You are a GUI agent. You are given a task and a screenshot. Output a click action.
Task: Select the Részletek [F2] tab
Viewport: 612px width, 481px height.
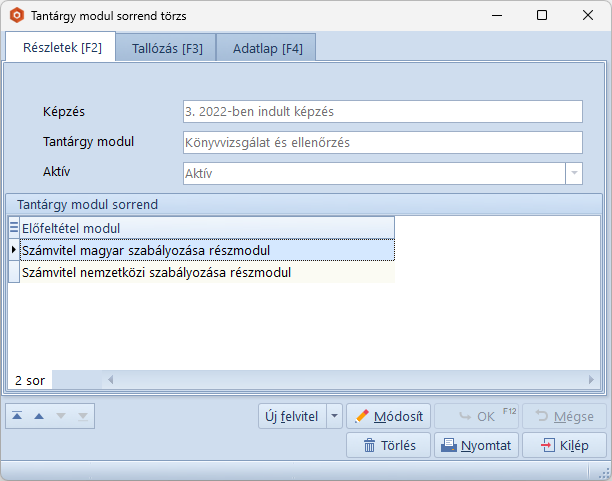[62, 47]
